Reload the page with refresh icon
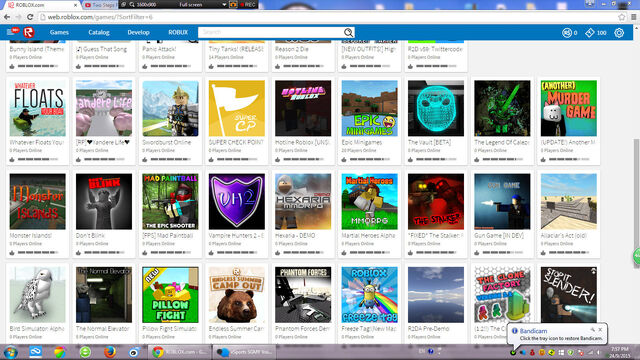The width and height of the screenshot is (640, 360). click(x=30, y=17)
